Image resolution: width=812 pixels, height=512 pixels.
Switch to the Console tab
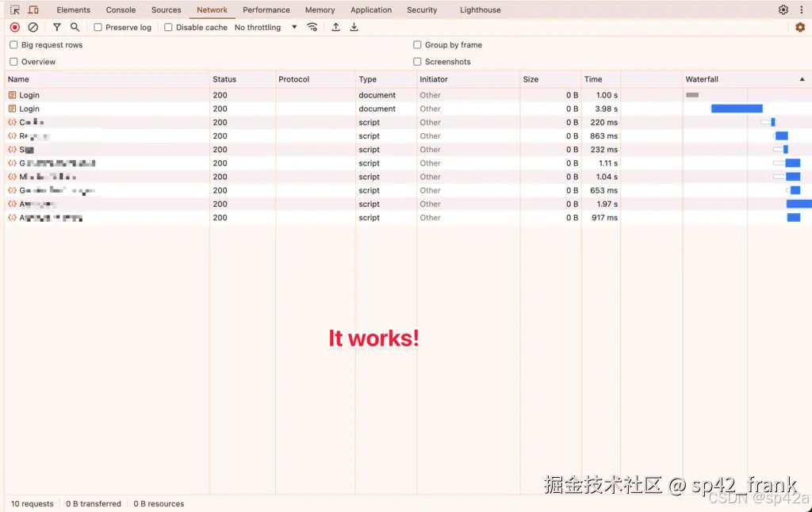121,10
